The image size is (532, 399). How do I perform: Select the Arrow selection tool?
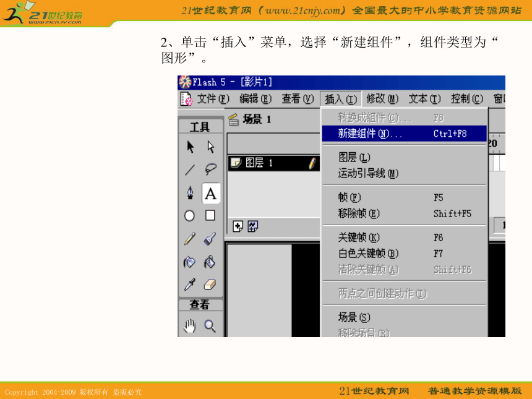point(190,147)
